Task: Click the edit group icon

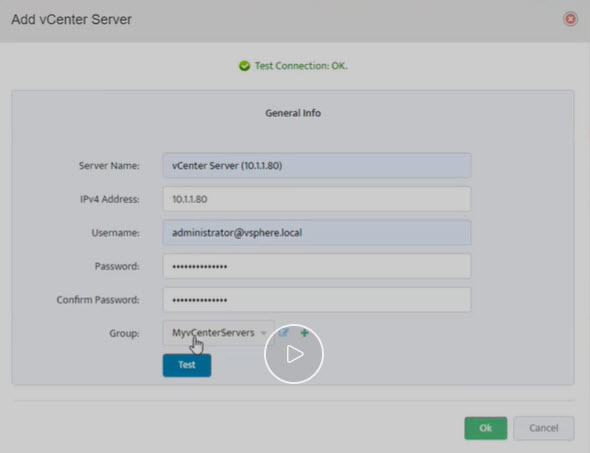Action: (284, 333)
